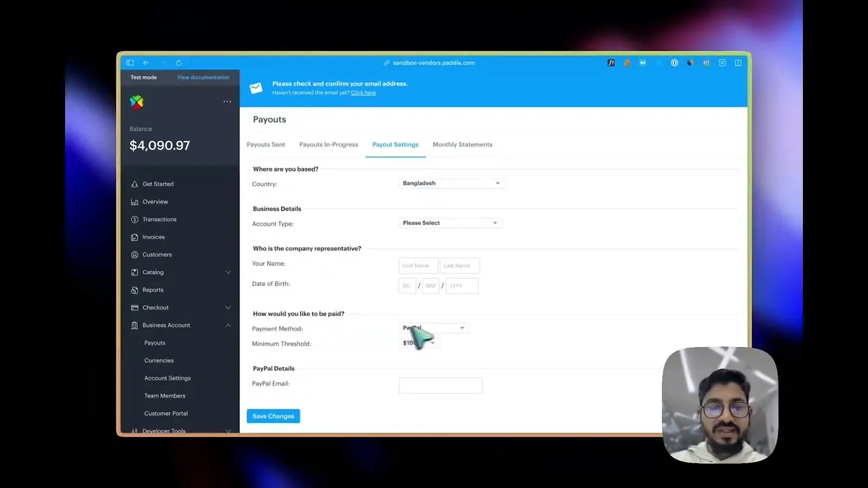The width and height of the screenshot is (868, 488).
Task: Click the PayPal Email input field
Action: tap(440, 386)
